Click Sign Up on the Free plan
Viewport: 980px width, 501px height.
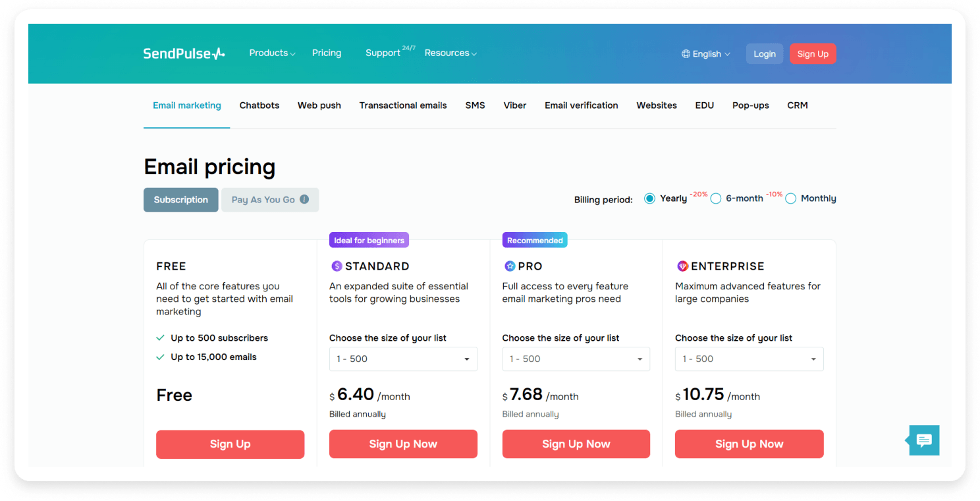231,444
